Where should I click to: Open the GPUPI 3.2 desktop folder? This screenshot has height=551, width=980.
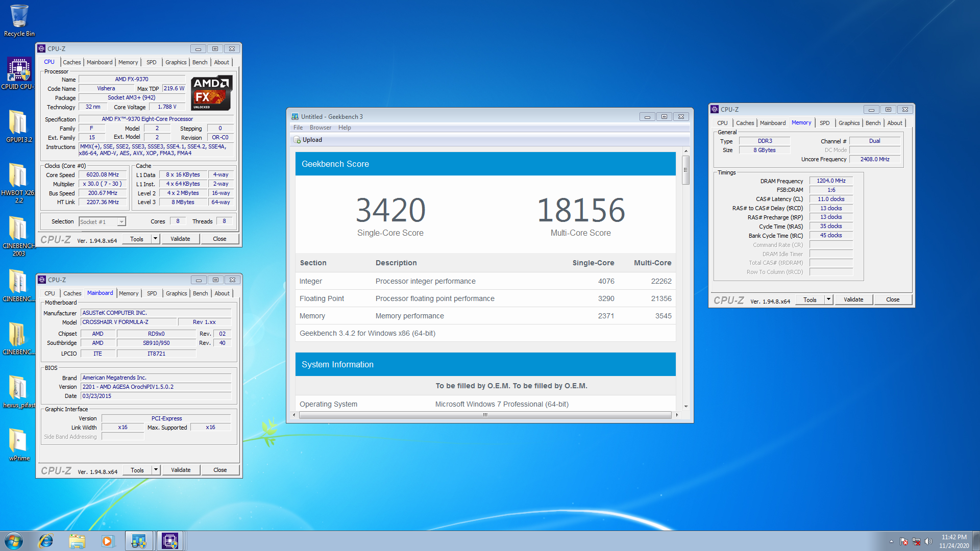18,127
